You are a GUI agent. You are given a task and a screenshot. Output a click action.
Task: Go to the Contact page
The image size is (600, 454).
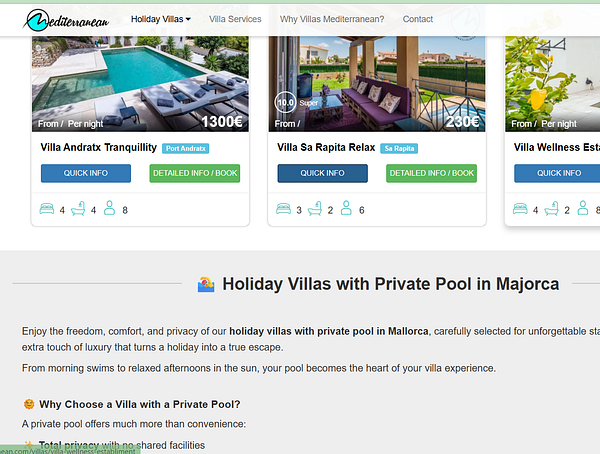[417, 19]
